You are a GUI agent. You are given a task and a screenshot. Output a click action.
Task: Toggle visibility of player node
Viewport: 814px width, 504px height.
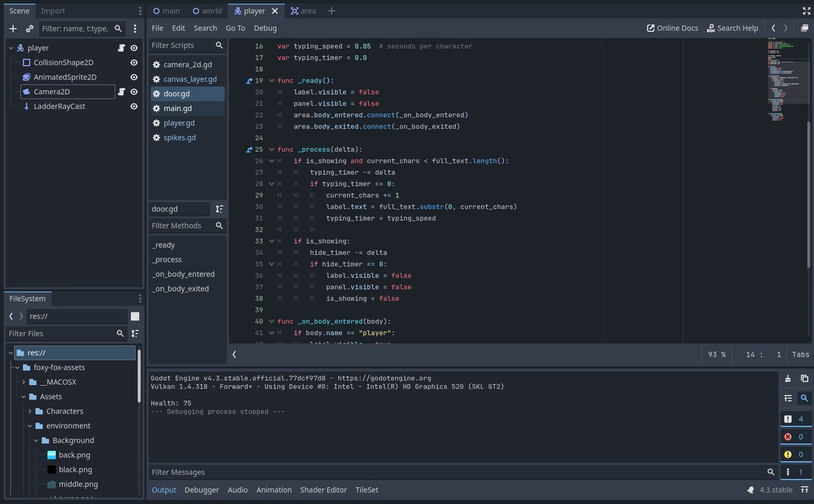point(134,48)
